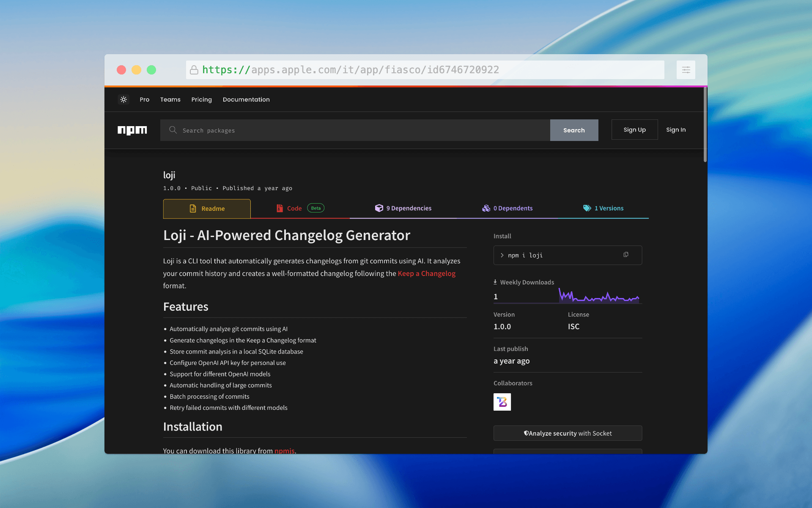Click the Loji - AI-Powered Changelog Generator heading
The width and height of the screenshot is (812, 508).
click(x=287, y=235)
